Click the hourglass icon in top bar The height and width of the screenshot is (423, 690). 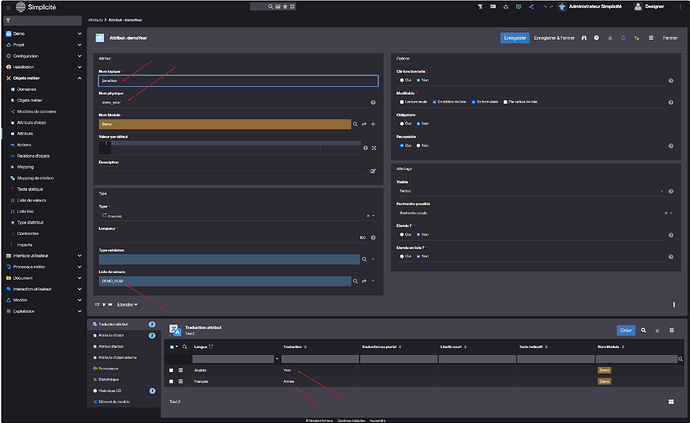480,7
